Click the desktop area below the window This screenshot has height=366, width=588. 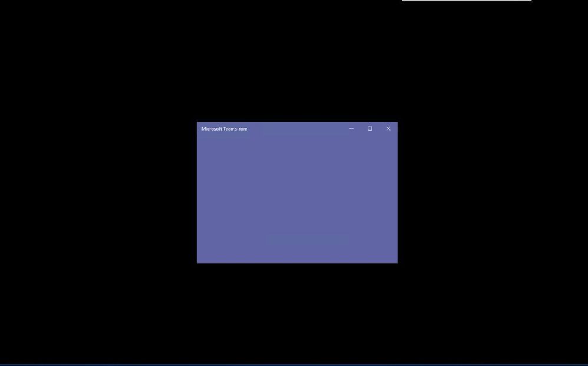click(297, 312)
